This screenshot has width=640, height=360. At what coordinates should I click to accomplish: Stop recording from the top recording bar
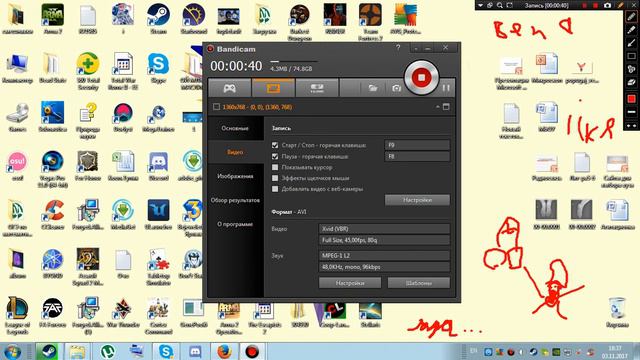click(596, 5)
